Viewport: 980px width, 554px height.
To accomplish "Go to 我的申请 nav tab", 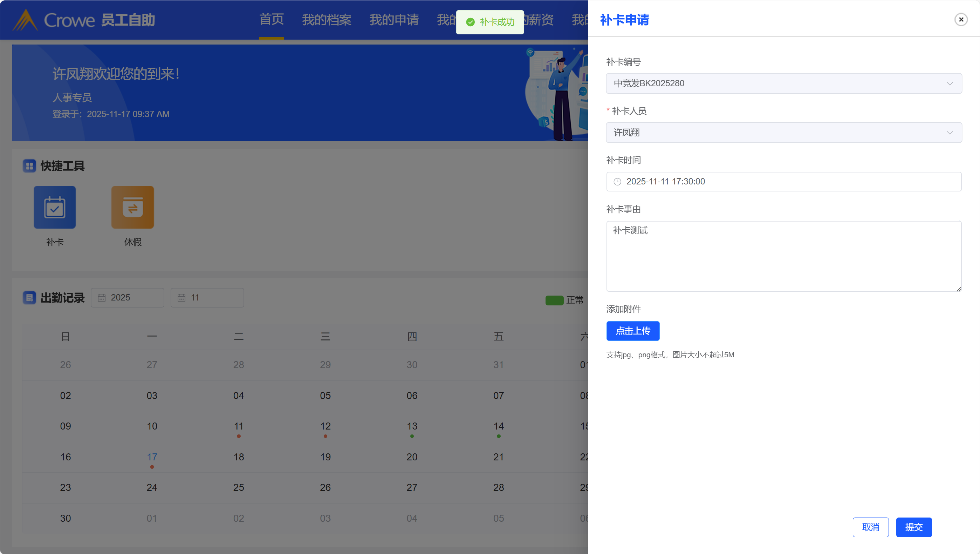I will tap(394, 20).
